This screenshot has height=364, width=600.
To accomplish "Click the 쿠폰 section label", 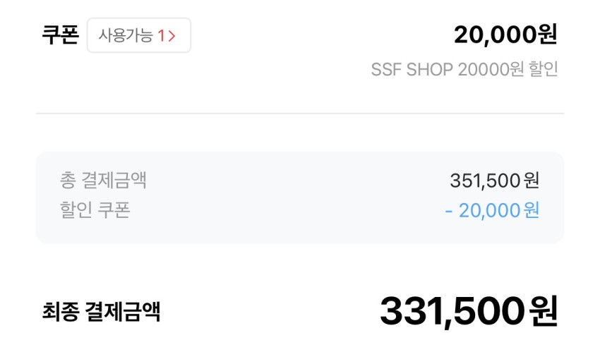I will pos(60,35).
